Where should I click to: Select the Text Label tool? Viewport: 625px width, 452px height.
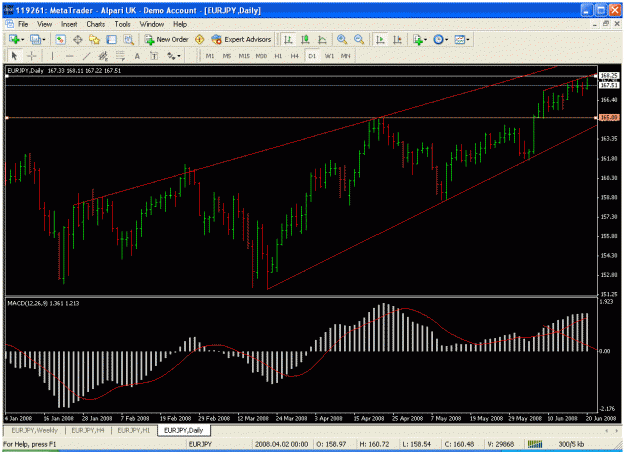click(x=154, y=56)
